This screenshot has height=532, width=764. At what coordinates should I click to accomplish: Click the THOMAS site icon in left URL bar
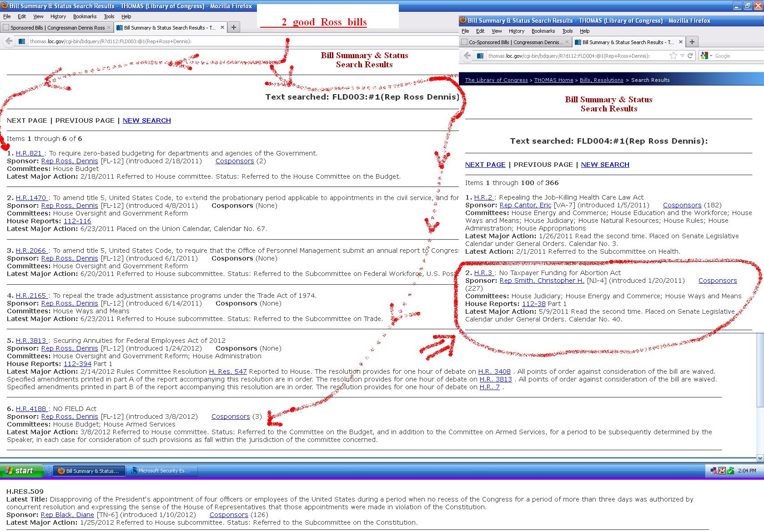pos(22,41)
